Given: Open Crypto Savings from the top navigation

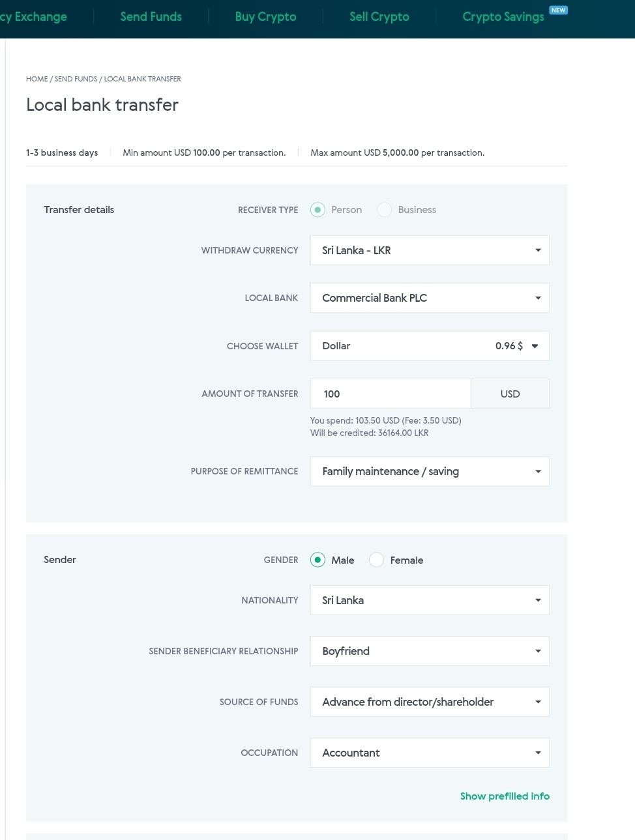Looking at the screenshot, I should click(x=503, y=17).
